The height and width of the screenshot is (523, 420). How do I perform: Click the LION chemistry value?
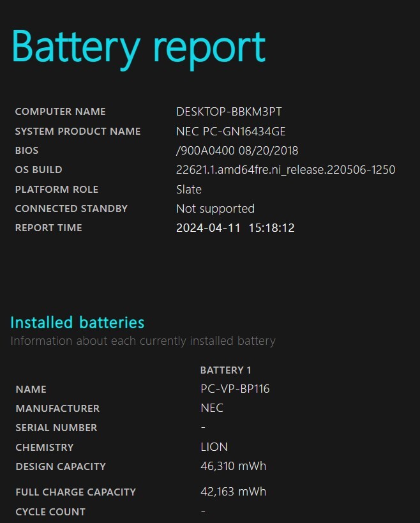pos(214,447)
